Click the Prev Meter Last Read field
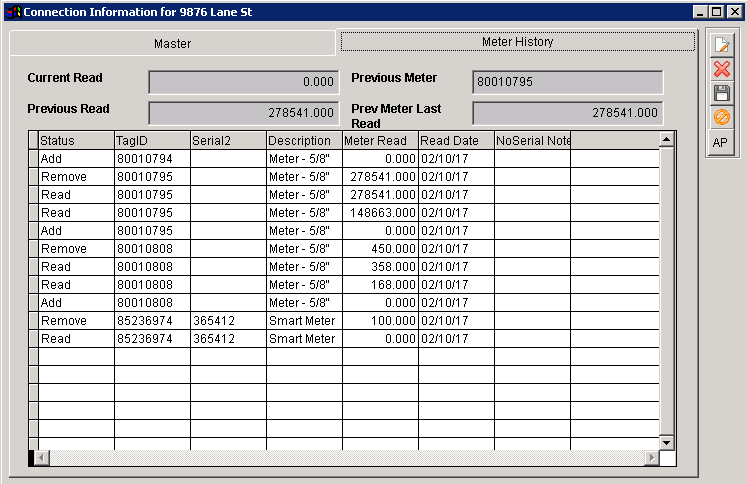747x484 pixels. pos(567,113)
